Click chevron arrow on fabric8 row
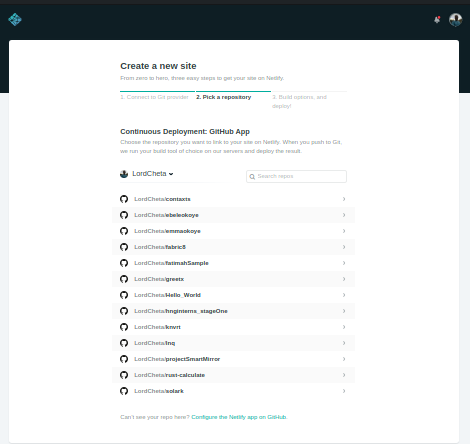Image resolution: width=470 pixels, height=444 pixels. pyautogui.click(x=344, y=247)
